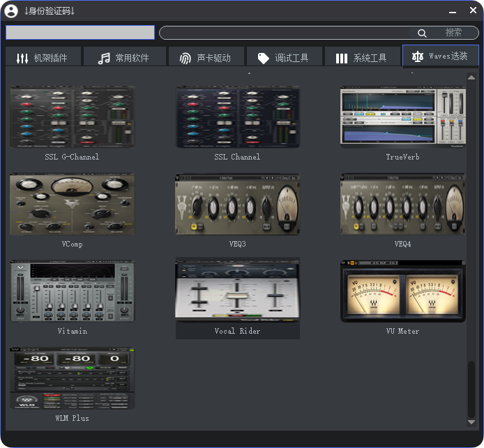Click the magnifier search icon

[x=422, y=33]
